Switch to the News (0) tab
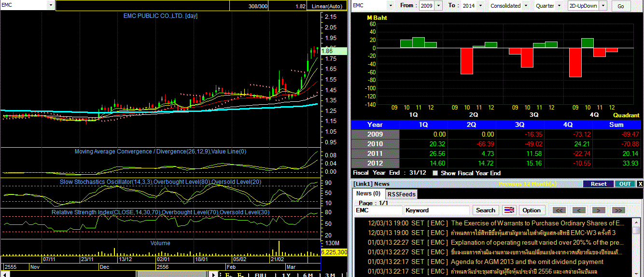The height and width of the screenshot is (277, 644). [x=368, y=194]
